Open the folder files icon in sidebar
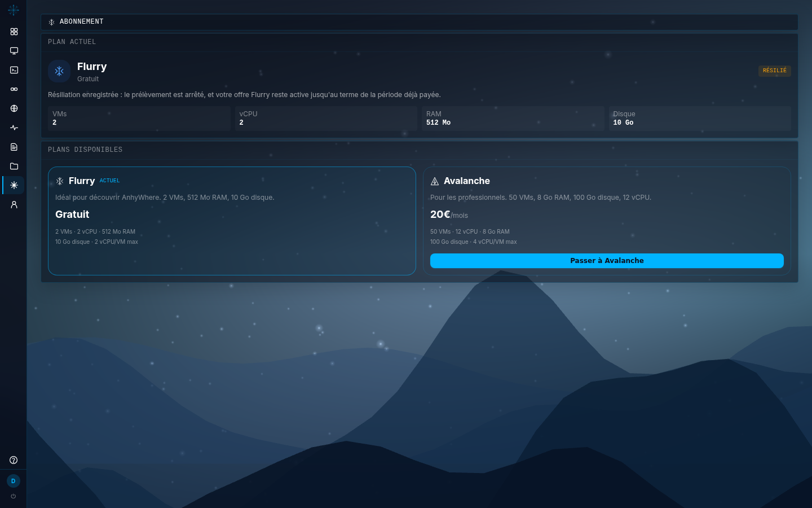812x508 pixels. [x=14, y=166]
